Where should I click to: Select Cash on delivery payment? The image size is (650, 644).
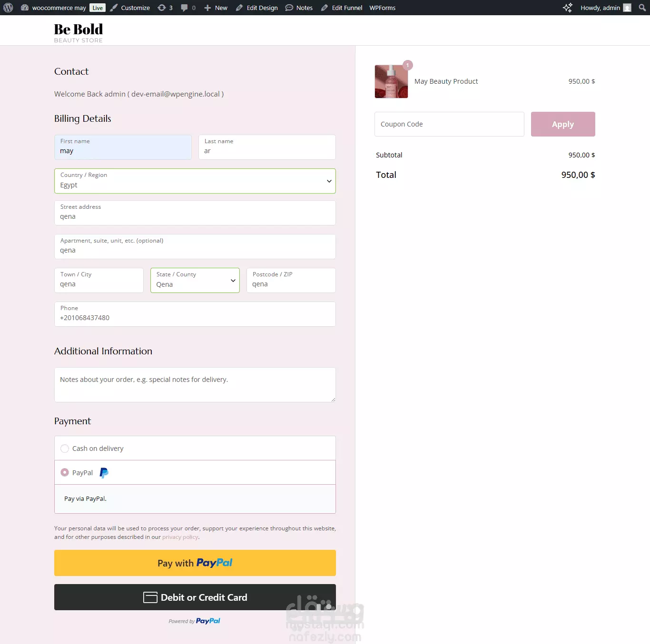65,449
